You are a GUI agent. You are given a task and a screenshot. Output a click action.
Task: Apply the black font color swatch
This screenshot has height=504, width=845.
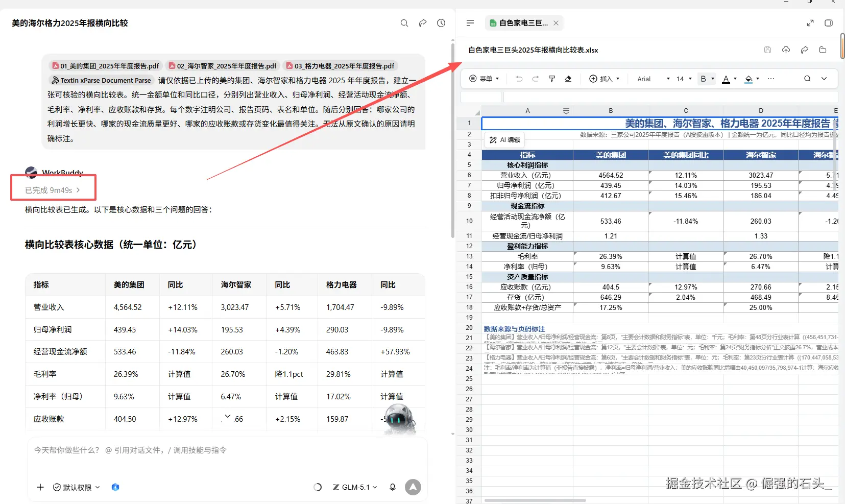[726, 79]
